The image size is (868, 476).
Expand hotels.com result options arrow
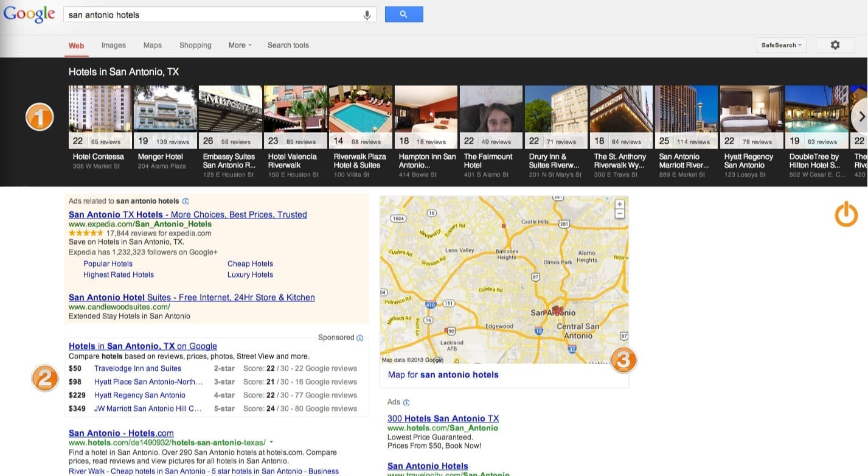point(271,443)
